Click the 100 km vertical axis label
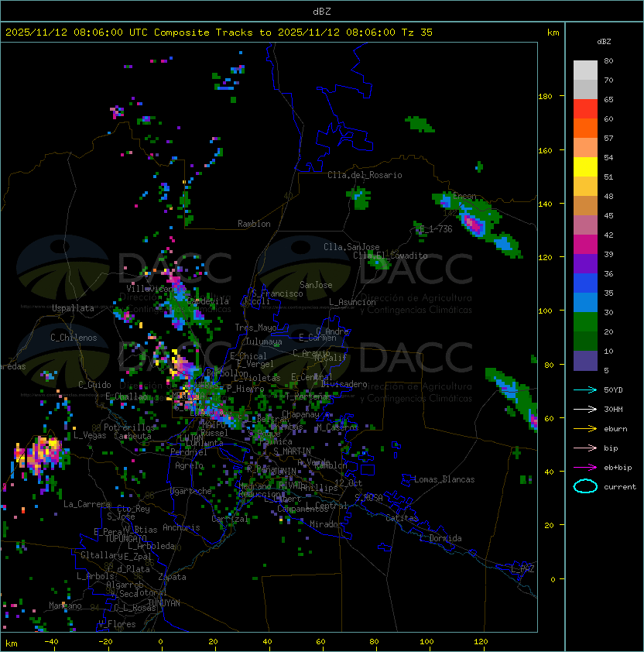Screen dimensions: 644x652 tap(545, 311)
